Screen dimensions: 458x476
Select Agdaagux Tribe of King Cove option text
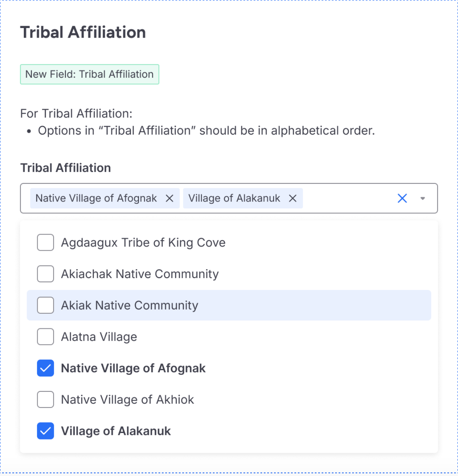[x=143, y=243]
